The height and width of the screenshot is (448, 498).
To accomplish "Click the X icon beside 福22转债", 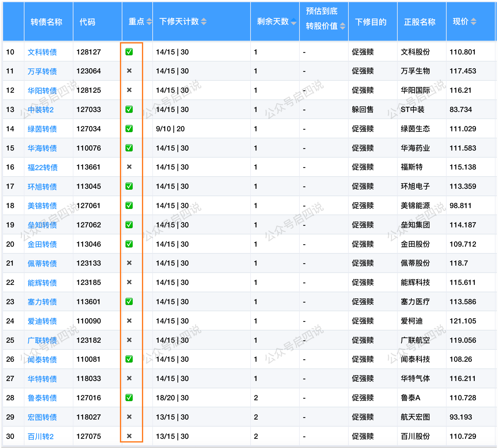I will point(129,167).
